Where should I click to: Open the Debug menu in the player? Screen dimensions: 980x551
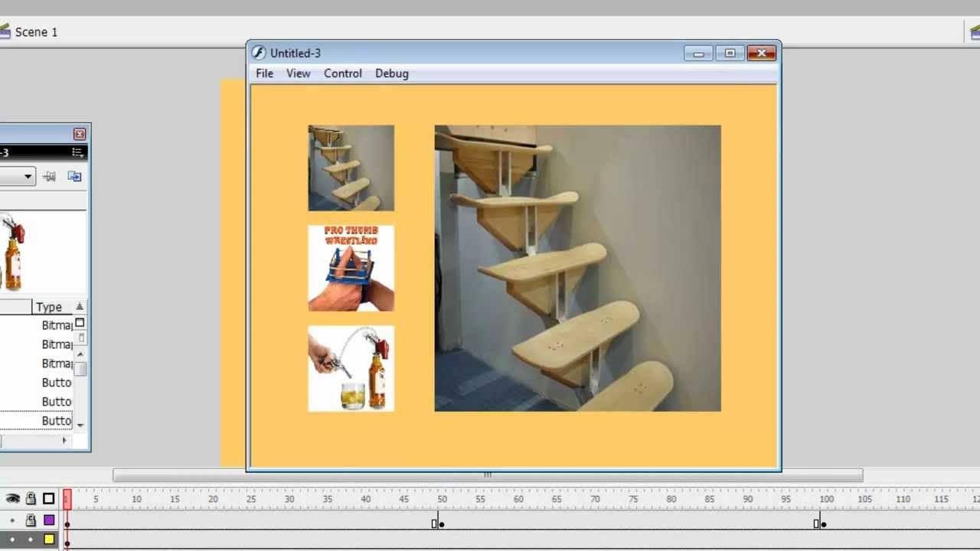(391, 73)
